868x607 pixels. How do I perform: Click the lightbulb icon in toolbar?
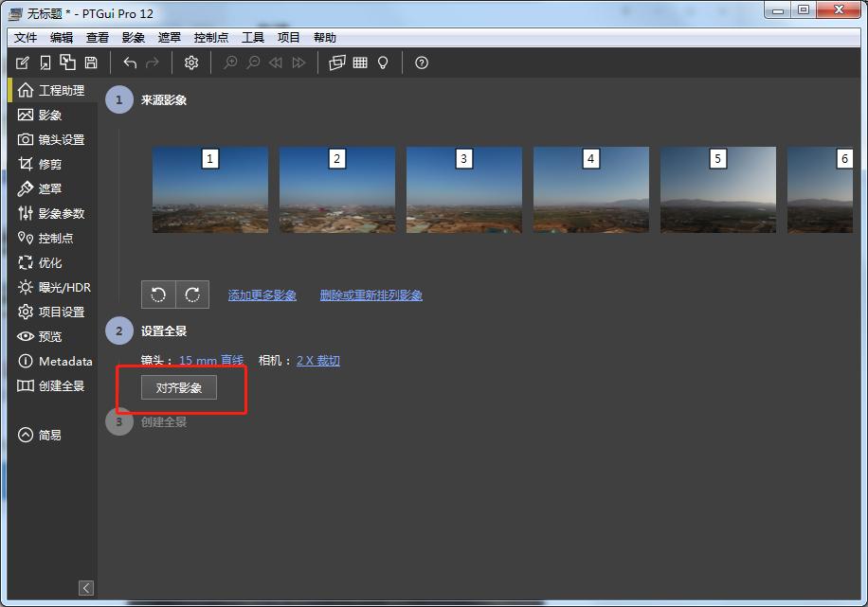tap(383, 62)
